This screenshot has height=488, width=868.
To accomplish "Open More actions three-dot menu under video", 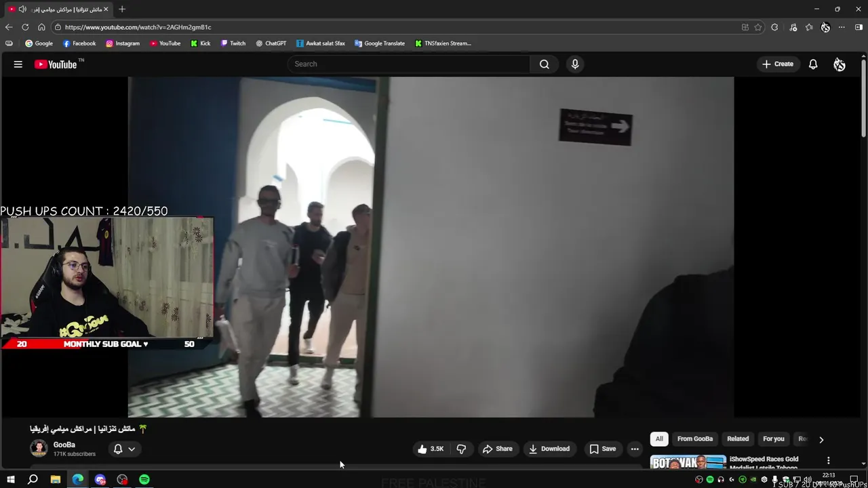I will point(635,449).
